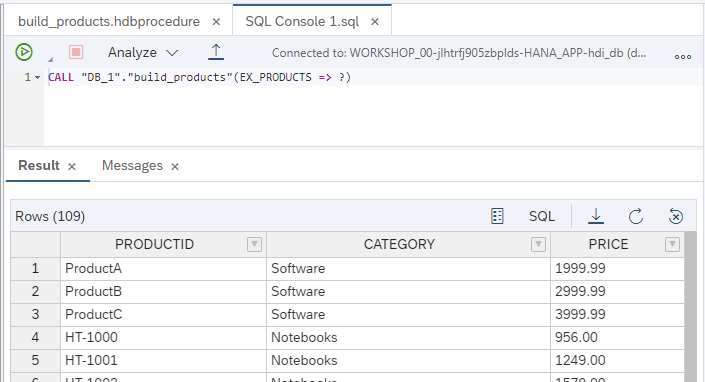Select the ProductB cell

tap(164, 292)
